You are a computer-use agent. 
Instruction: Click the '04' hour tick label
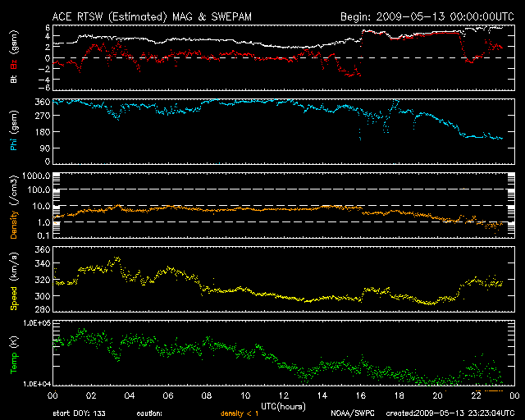click(x=130, y=395)
